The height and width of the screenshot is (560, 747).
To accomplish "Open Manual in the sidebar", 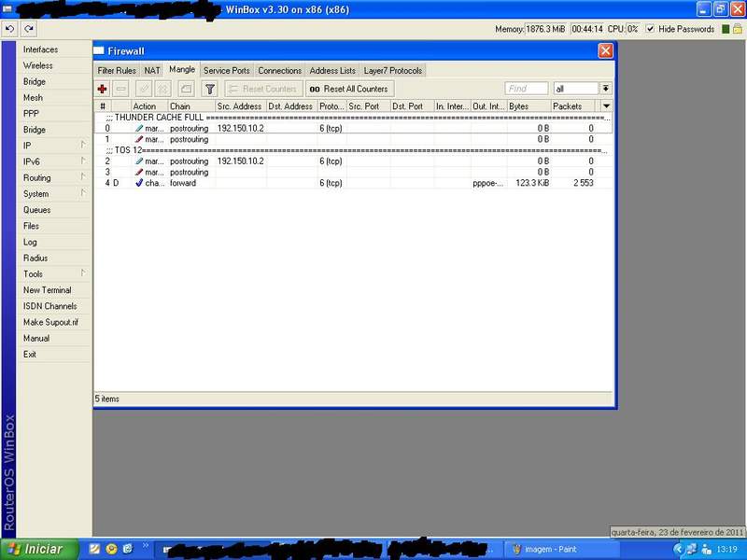I will pyautogui.click(x=54, y=338).
